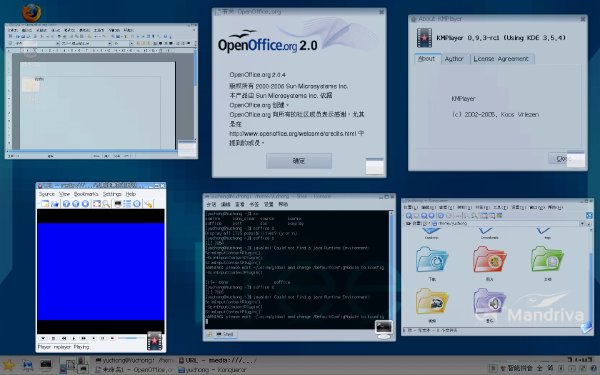Click the animated Konqueror logo at toolbar right
Viewport: 600px width, 375px height.
[x=589, y=215]
